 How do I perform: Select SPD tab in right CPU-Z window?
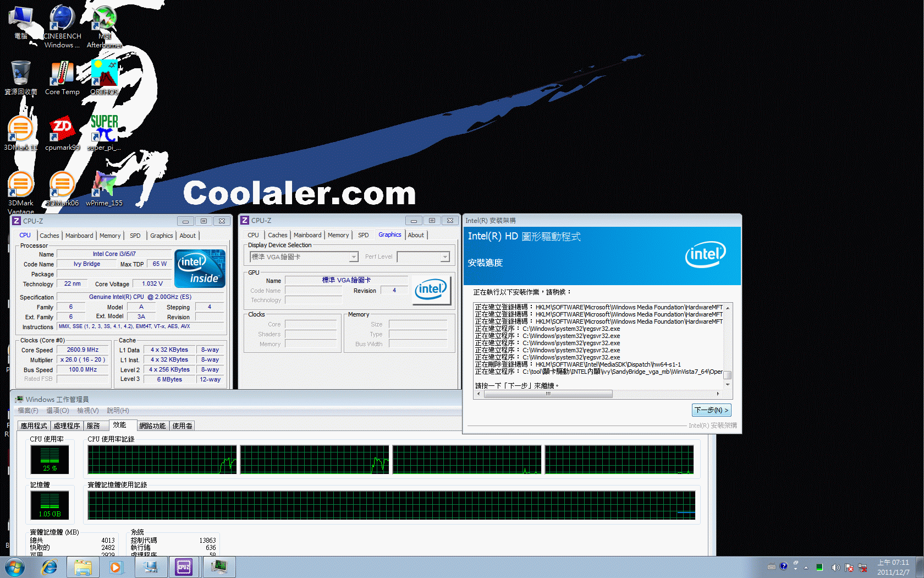pyautogui.click(x=364, y=235)
